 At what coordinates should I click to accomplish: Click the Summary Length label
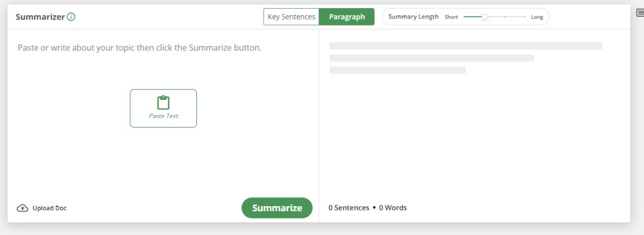(x=413, y=17)
